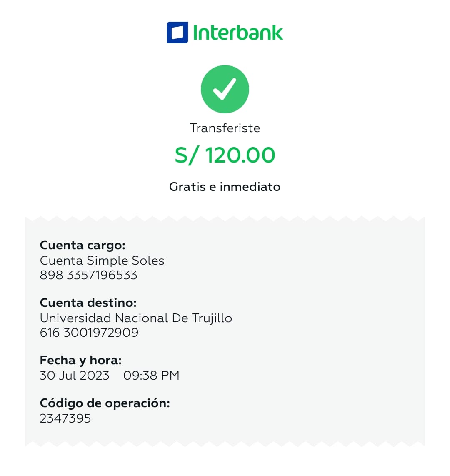
Task: Click the blue Interbank square logo icon
Action: [177, 33]
